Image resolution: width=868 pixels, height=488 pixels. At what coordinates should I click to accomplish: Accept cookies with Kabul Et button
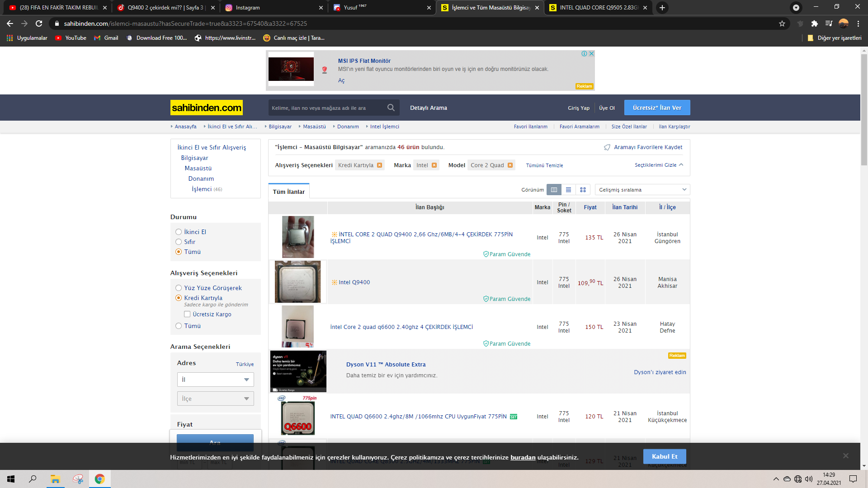pyautogui.click(x=664, y=456)
